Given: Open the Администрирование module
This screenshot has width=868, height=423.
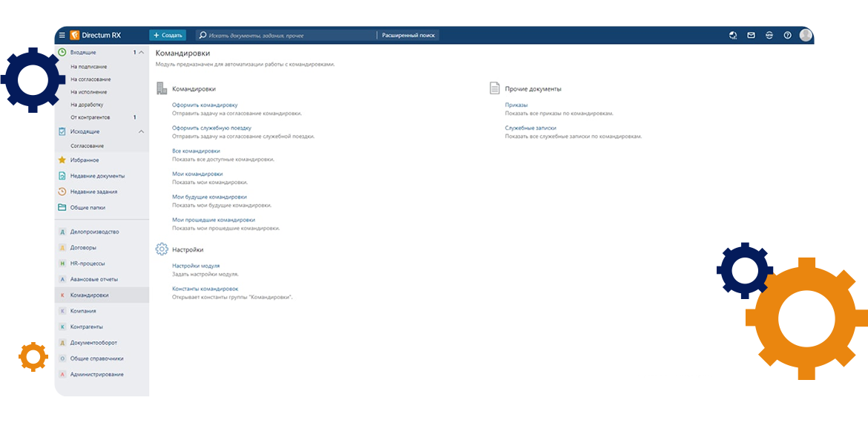Looking at the screenshot, I should pyautogui.click(x=96, y=374).
